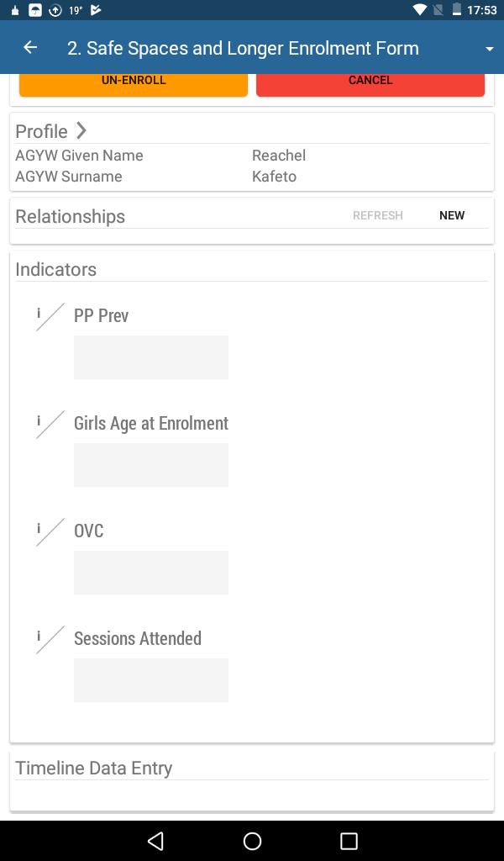This screenshot has height=861, width=504.
Task: Tap the AGYW Given Name row
Action: (252, 156)
